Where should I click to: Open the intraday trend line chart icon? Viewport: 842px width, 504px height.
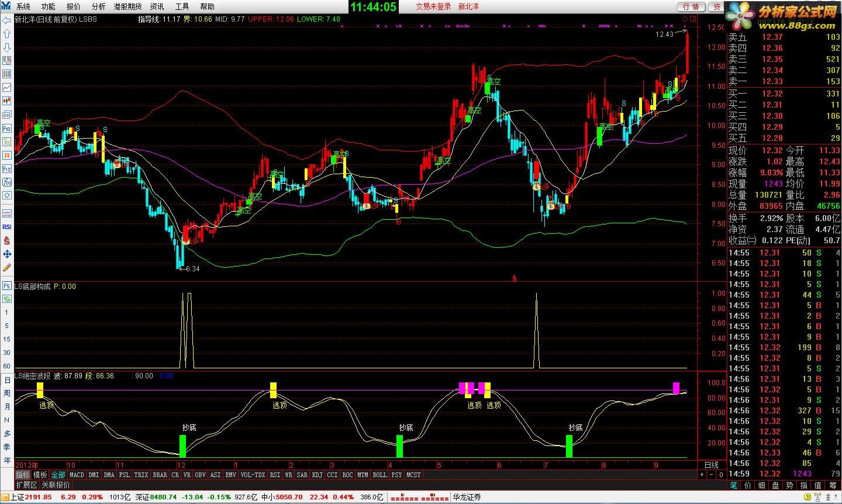[7, 87]
